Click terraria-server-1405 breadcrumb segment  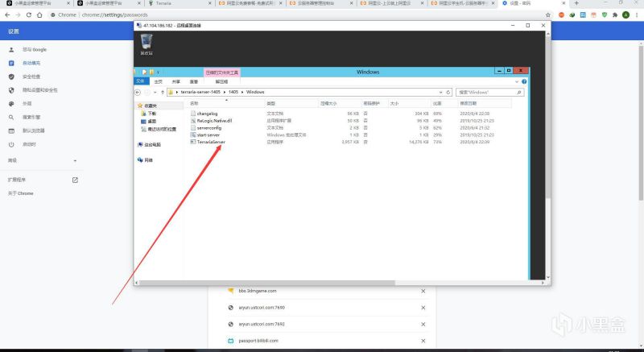pyautogui.click(x=200, y=92)
